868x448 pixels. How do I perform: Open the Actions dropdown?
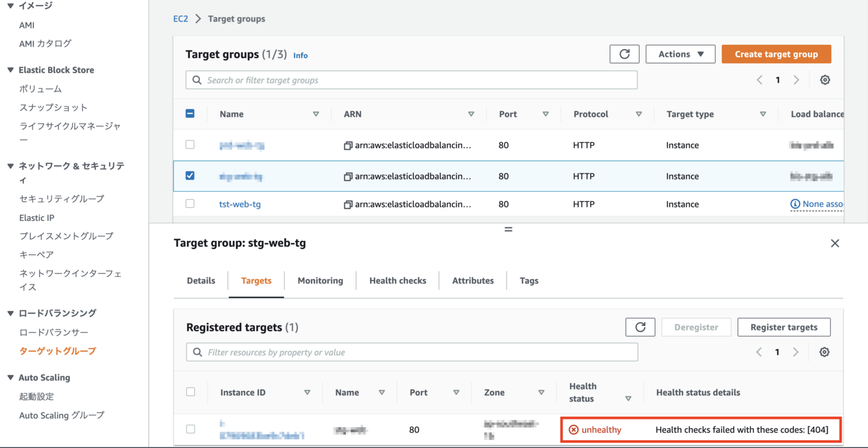point(680,54)
